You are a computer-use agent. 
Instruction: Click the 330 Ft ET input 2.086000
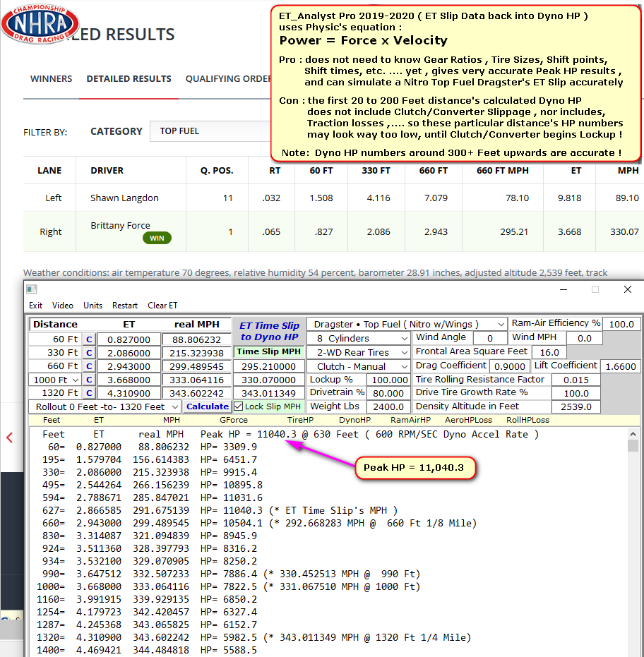coord(129,353)
